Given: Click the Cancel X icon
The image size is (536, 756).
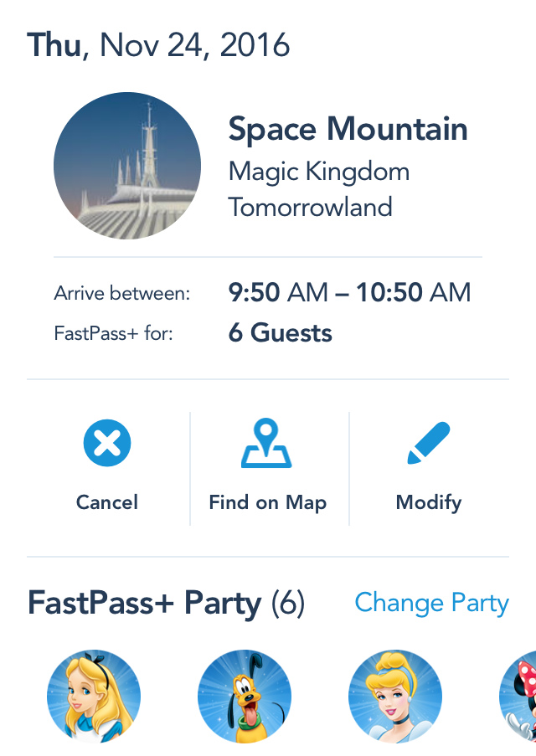Looking at the screenshot, I should coord(107,443).
